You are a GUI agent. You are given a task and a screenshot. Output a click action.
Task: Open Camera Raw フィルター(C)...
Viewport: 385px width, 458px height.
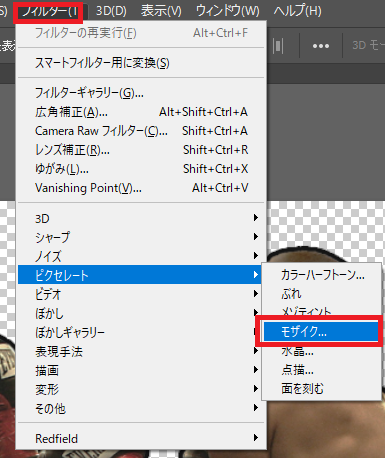(x=141, y=131)
